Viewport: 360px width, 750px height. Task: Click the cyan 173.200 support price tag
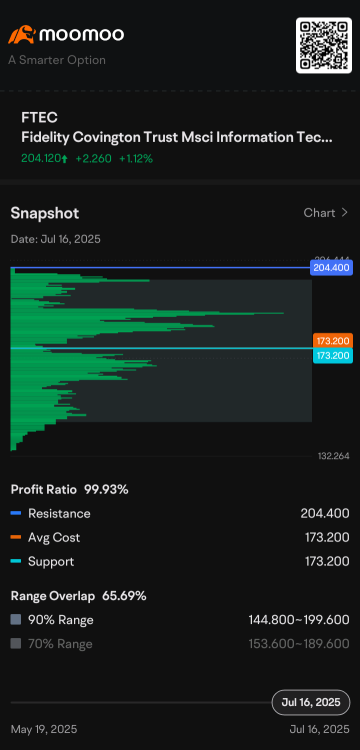(x=333, y=355)
